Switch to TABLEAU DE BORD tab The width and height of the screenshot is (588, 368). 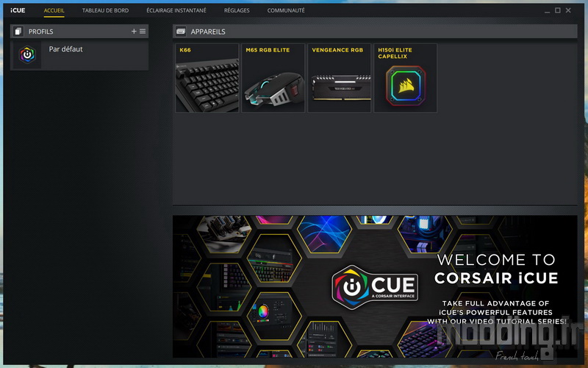coord(105,10)
